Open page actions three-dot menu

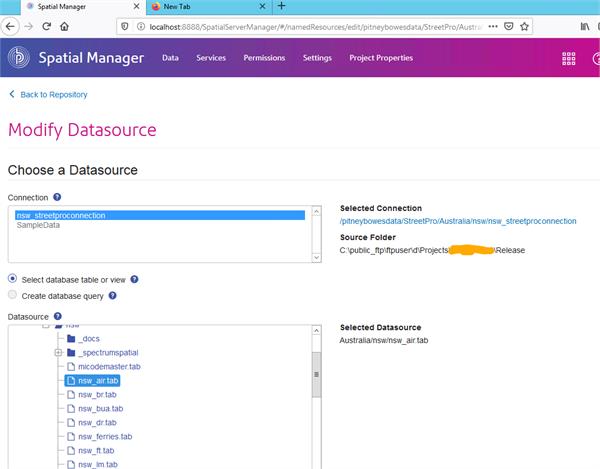point(493,26)
